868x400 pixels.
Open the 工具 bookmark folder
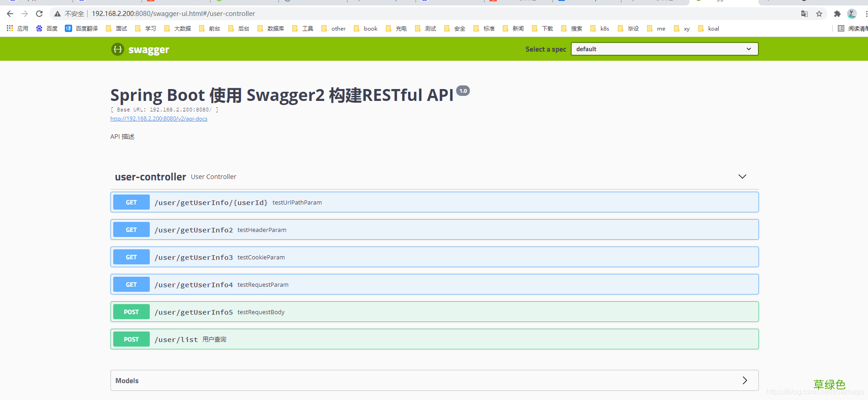click(303, 28)
